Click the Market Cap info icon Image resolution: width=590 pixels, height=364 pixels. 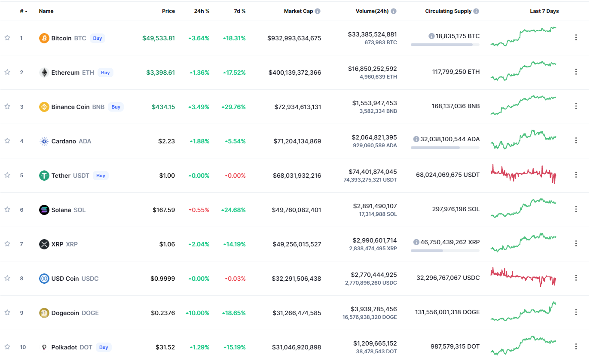[318, 11]
